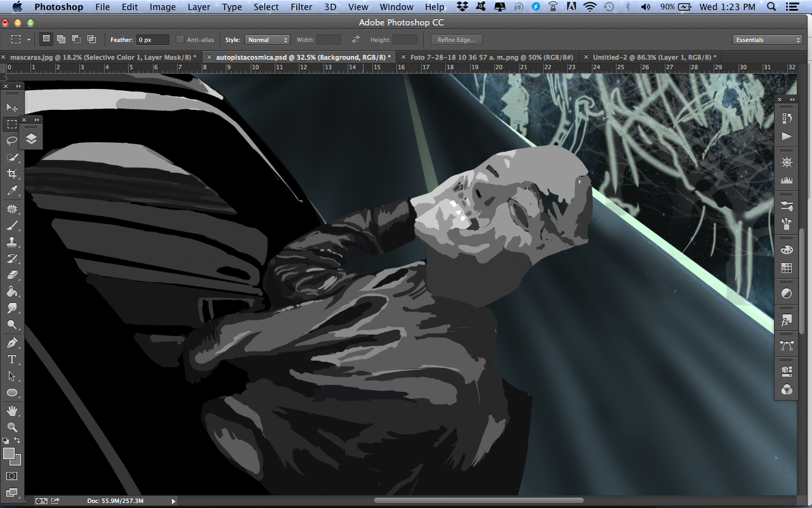Switch to the Untitled-2 document tab
Screen dimensions: 812x508
pos(655,57)
